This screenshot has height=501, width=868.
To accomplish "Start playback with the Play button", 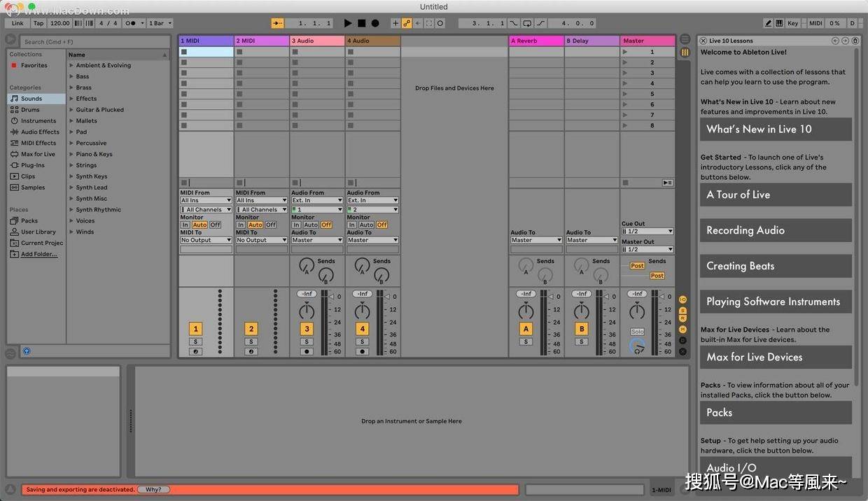I will pos(348,23).
